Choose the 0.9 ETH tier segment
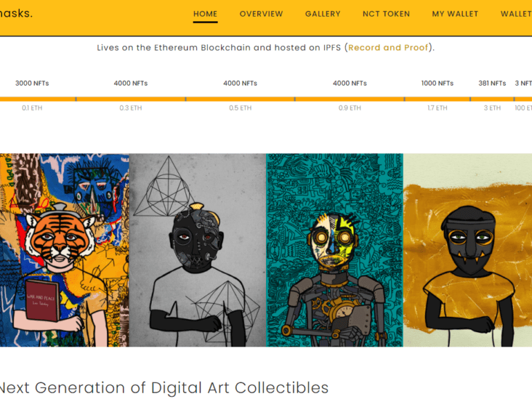The width and height of the screenshot is (532, 399). coord(350,99)
